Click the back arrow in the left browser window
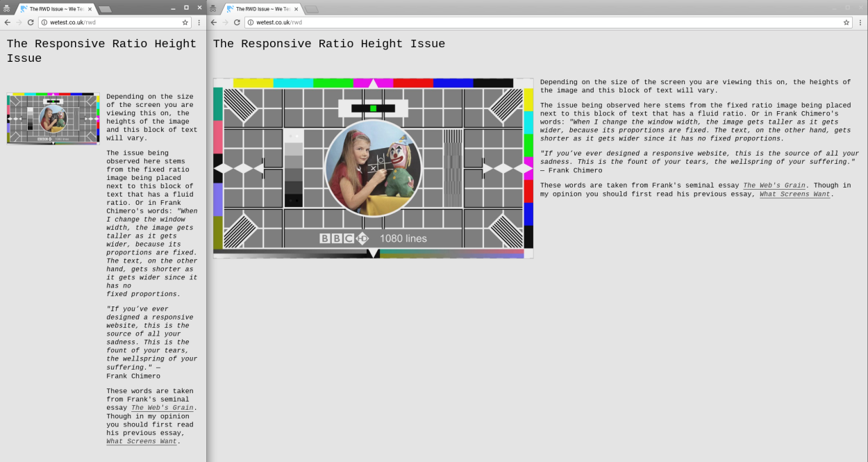Viewport: 868px width, 462px height. [7, 22]
